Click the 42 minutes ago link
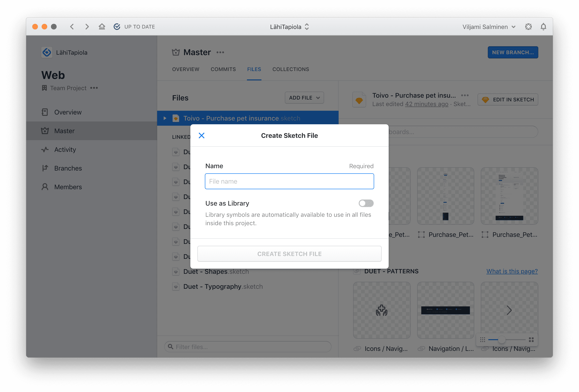Screen dimensions: 579x392 pyautogui.click(x=426, y=104)
